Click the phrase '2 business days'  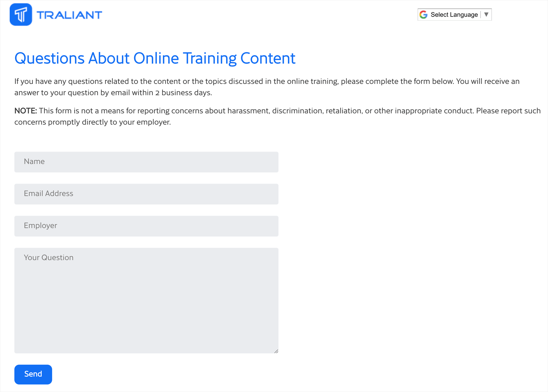pyautogui.click(x=183, y=93)
